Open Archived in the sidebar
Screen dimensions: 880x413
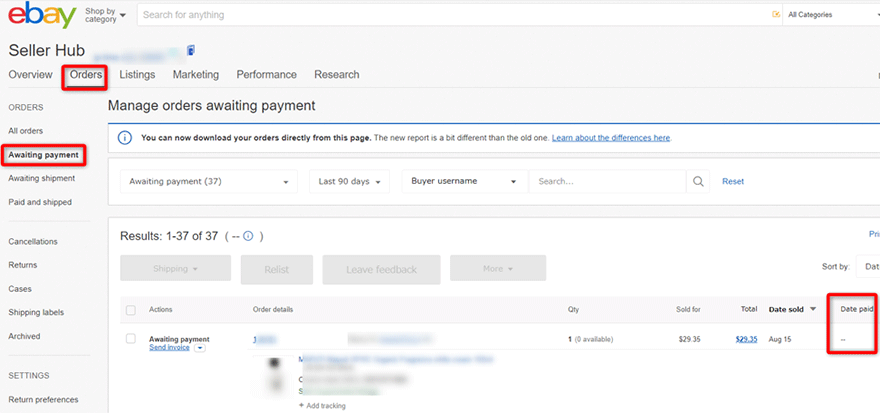click(x=24, y=336)
